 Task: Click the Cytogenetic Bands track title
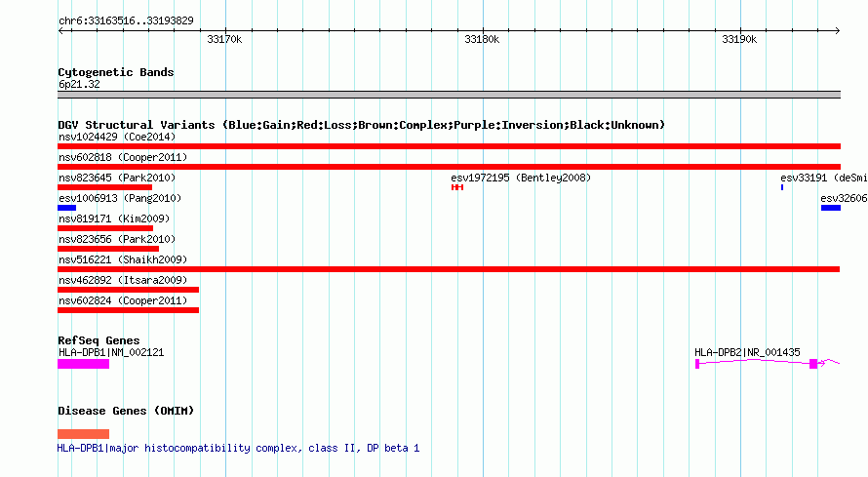pos(116,72)
